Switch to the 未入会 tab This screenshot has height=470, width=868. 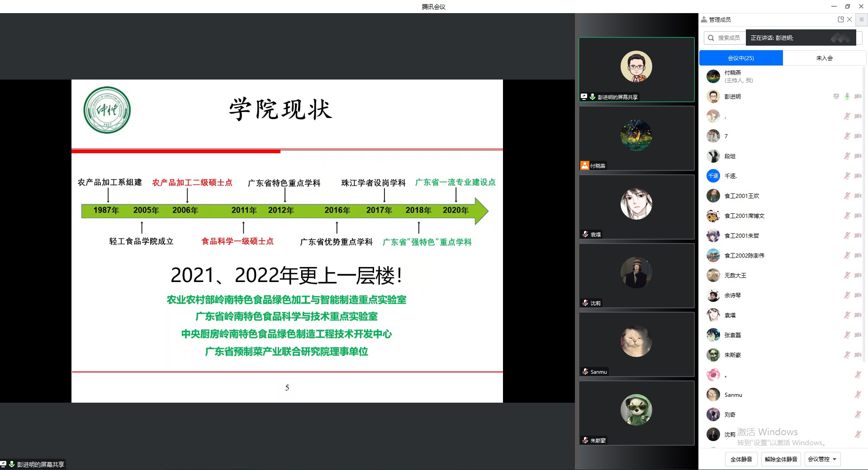click(x=824, y=58)
